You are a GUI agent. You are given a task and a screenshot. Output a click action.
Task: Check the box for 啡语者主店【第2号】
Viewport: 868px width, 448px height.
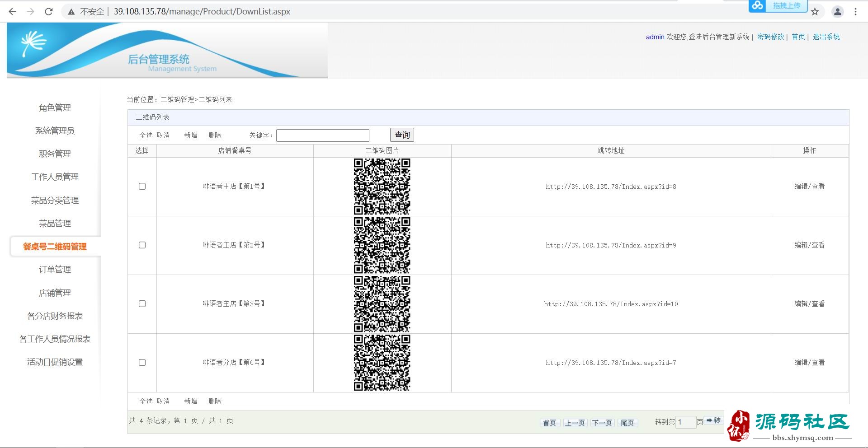coord(142,245)
